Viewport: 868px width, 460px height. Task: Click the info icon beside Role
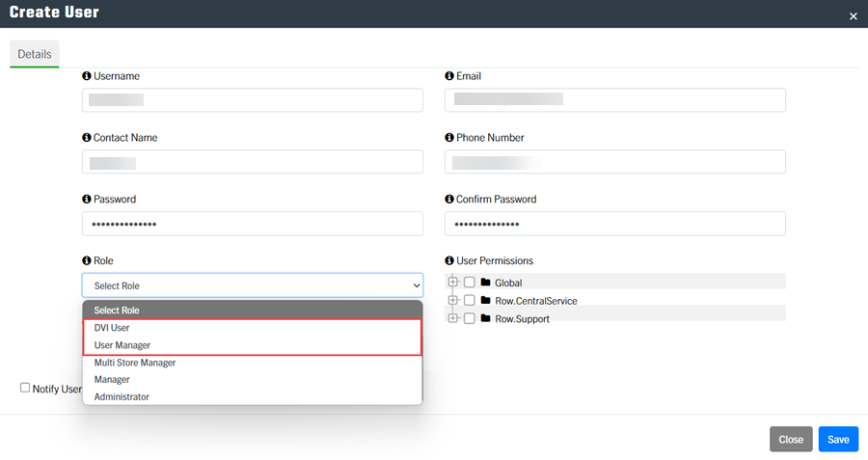(87, 260)
